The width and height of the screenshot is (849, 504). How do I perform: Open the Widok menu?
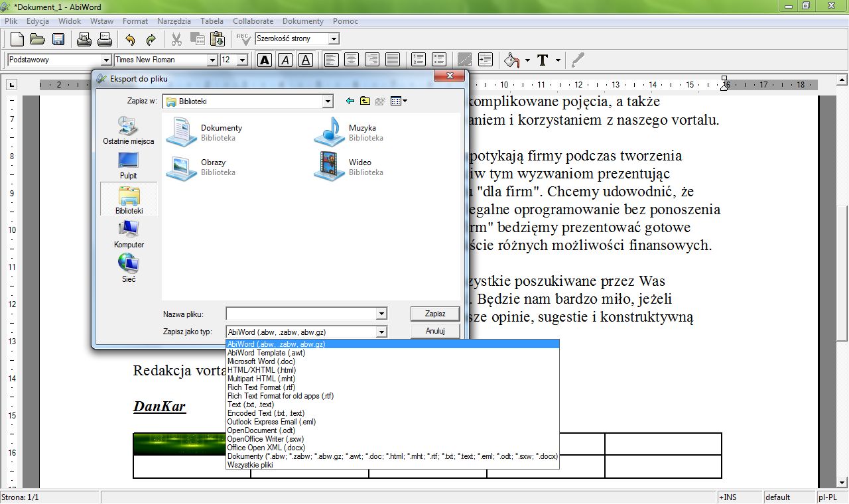click(70, 21)
